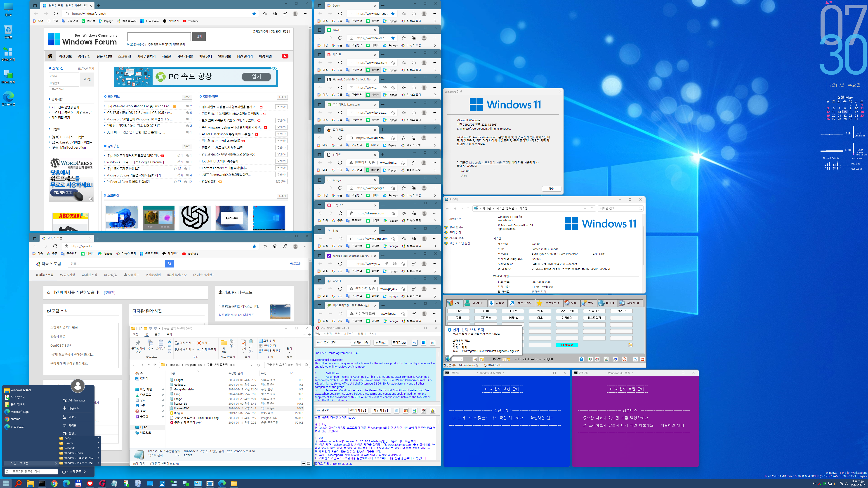Click the upload arrow icon in translator toolbar

click(x=433, y=411)
